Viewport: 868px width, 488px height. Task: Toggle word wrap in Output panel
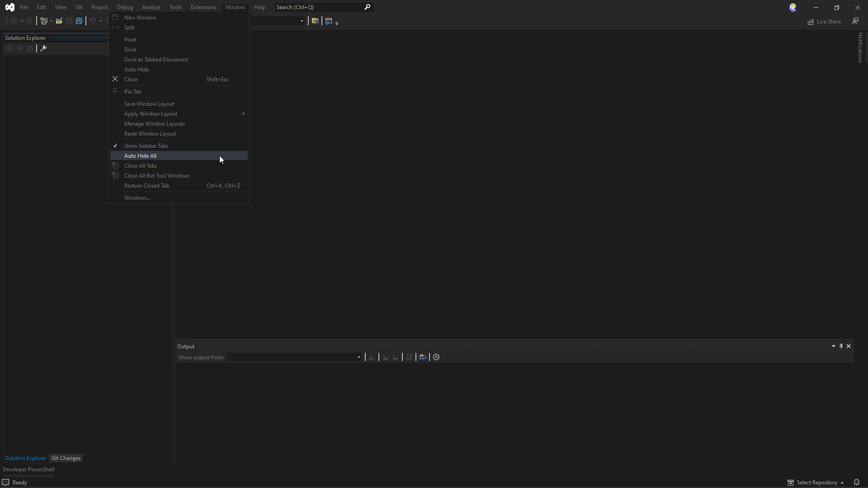pos(422,357)
